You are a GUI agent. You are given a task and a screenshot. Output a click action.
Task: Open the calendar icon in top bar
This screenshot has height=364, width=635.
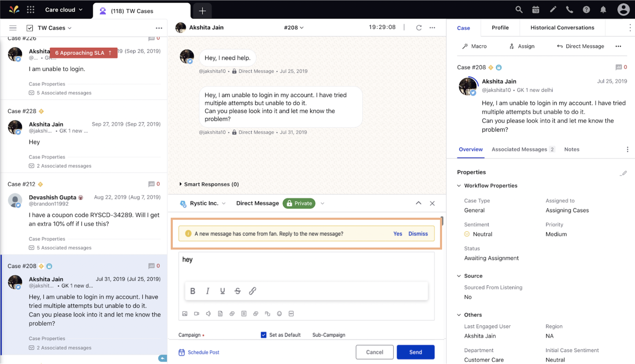tap(536, 10)
